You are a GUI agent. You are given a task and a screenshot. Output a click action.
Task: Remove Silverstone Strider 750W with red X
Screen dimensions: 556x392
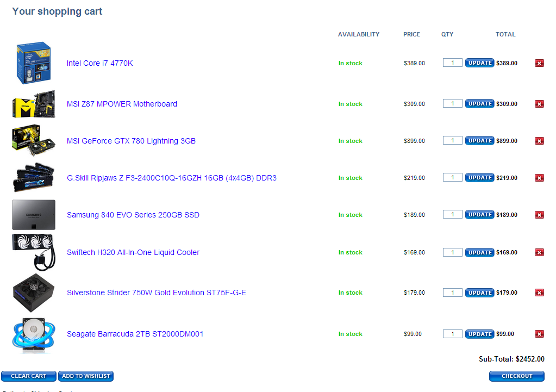pos(539,293)
